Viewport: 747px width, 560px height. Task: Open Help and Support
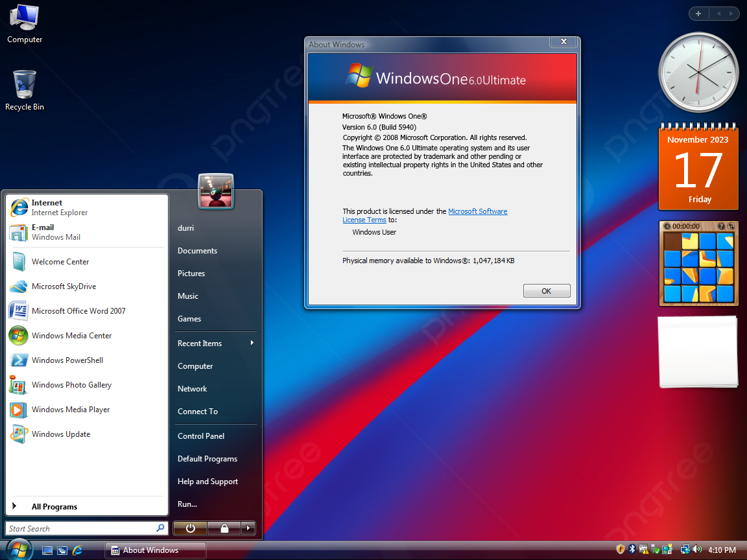click(215, 482)
